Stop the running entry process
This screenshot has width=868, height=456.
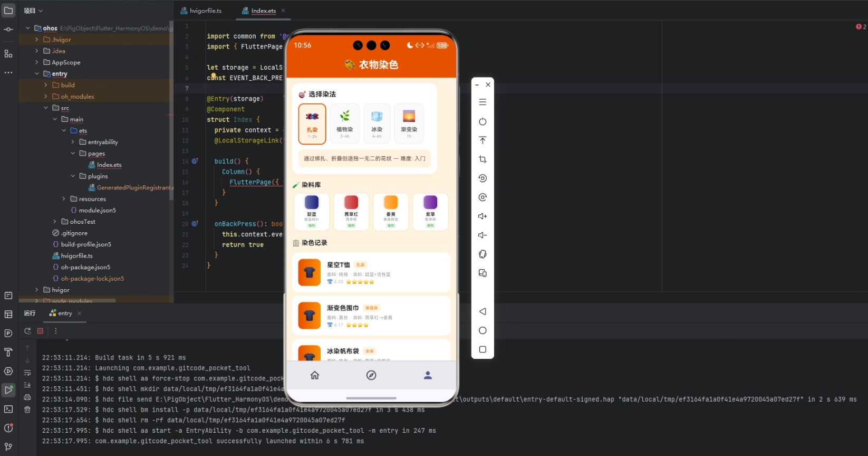pyautogui.click(x=40, y=331)
